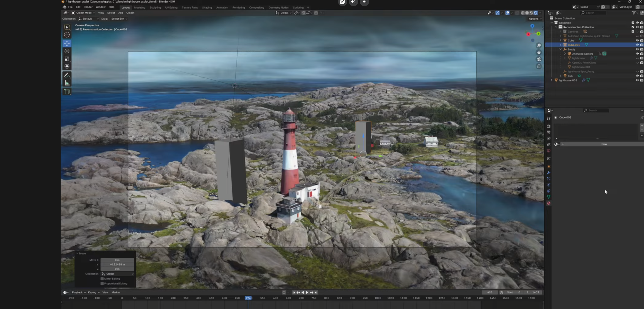Choose the 3D Cursor tool
The image size is (644, 309).
[67, 35]
